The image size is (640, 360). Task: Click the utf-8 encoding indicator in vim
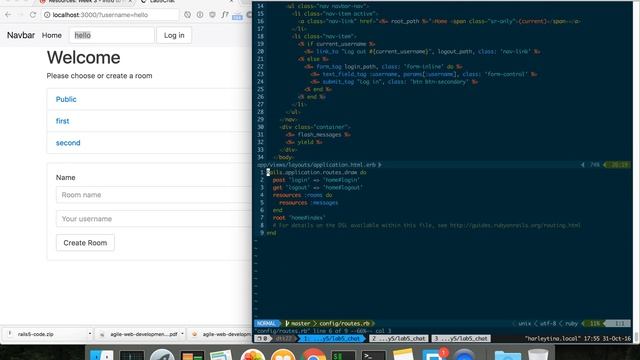coord(548,323)
